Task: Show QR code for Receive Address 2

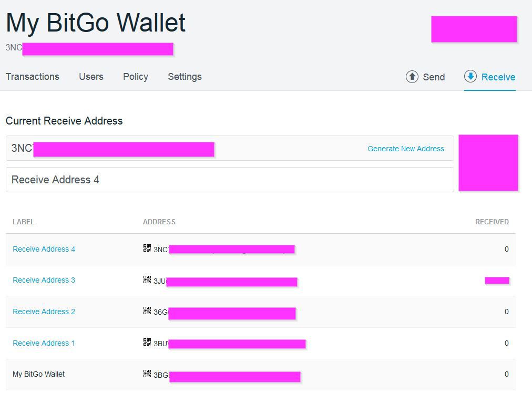Action: click(x=147, y=310)
